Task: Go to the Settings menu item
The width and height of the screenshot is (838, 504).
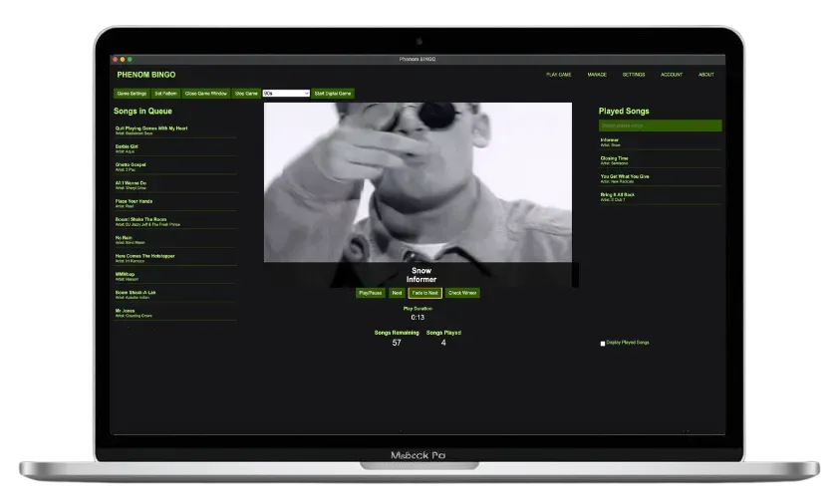Action: (634, 75)
